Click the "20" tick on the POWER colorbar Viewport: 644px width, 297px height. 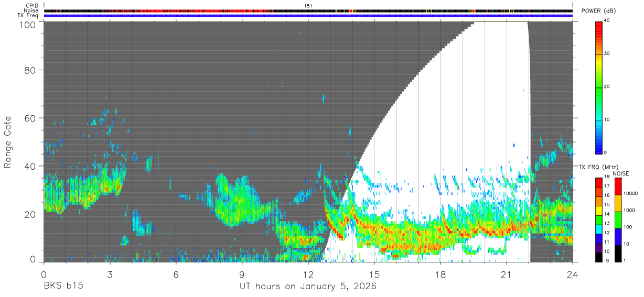607,87
